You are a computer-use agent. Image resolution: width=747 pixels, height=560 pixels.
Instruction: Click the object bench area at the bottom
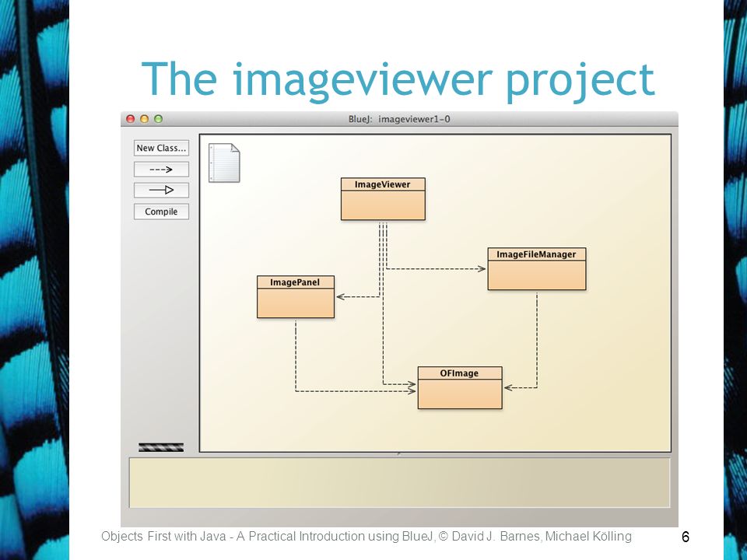399,483
